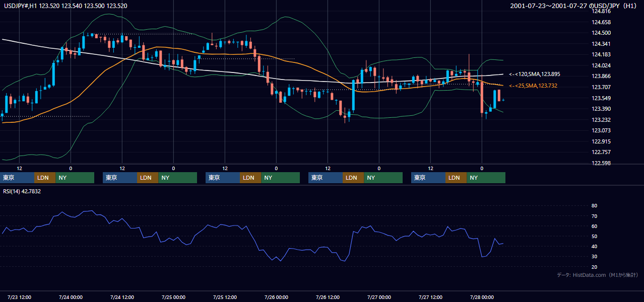The height and width of the screenshot is (302, 644).
Task: Click the RSI 60 level label
Action: coord(594,226)
